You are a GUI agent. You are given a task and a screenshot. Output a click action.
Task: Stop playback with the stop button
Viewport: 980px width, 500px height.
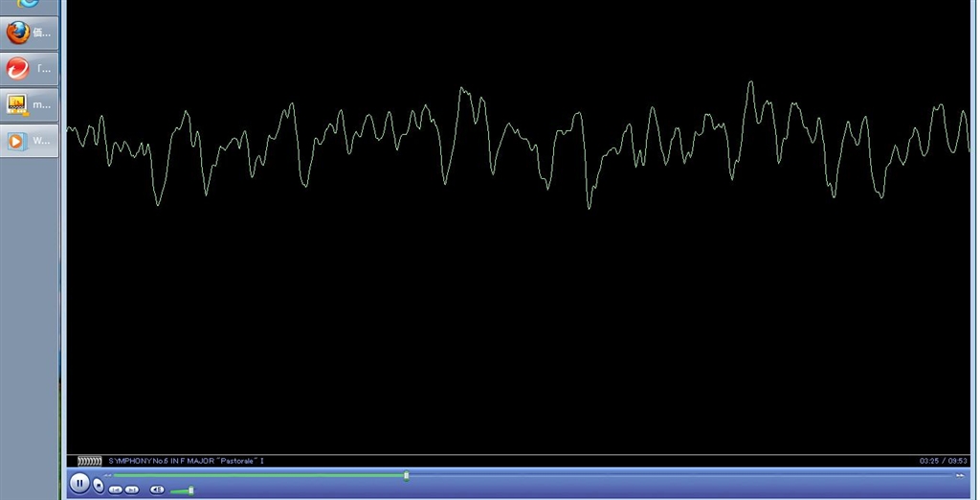tap(99, 486)
